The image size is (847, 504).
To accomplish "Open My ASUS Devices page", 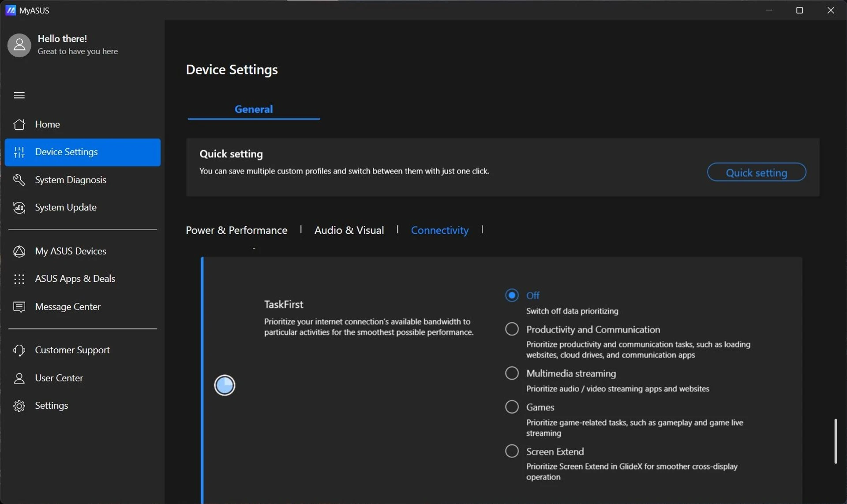I will (x=82, y=251).
